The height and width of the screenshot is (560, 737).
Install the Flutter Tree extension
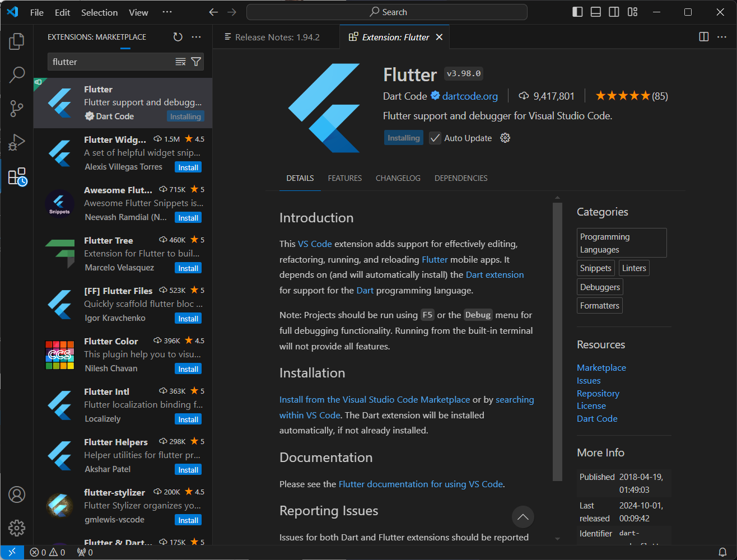(x=188, y=268)
